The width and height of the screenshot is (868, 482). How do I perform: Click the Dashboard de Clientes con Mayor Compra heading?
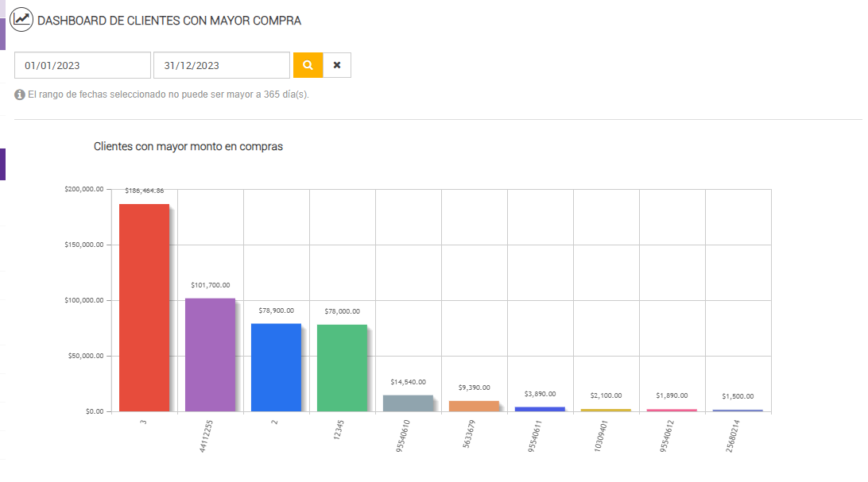(169, 21)
